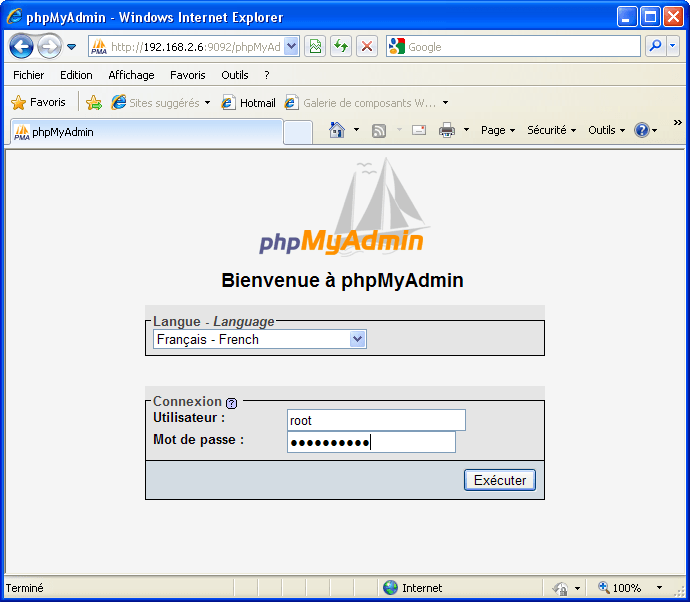The height and width of the screenshot is (602, 690).
Task: Click the Utilisateur input field
Action: [x=376, y=420]
